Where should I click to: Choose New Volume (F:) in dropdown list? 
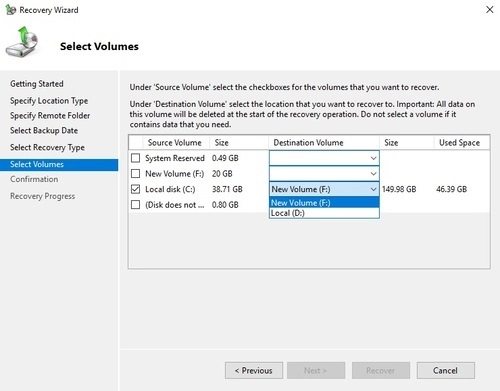(x=324, y=202)
